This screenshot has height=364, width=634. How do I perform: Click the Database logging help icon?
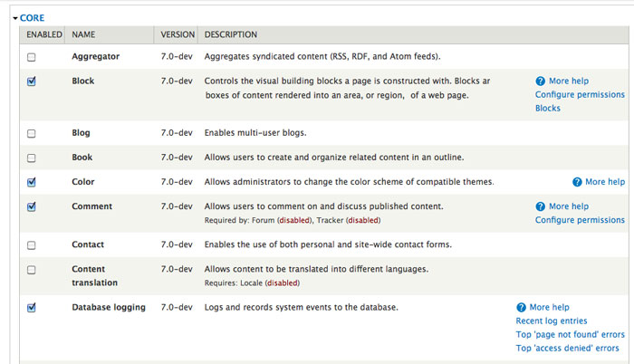(x=522, y=307)
